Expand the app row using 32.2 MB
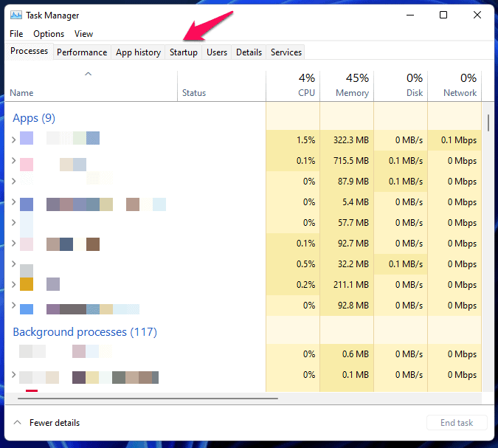The height and width of the screenshot is (448, 498). pyautogui.click(x=14, y=263)
